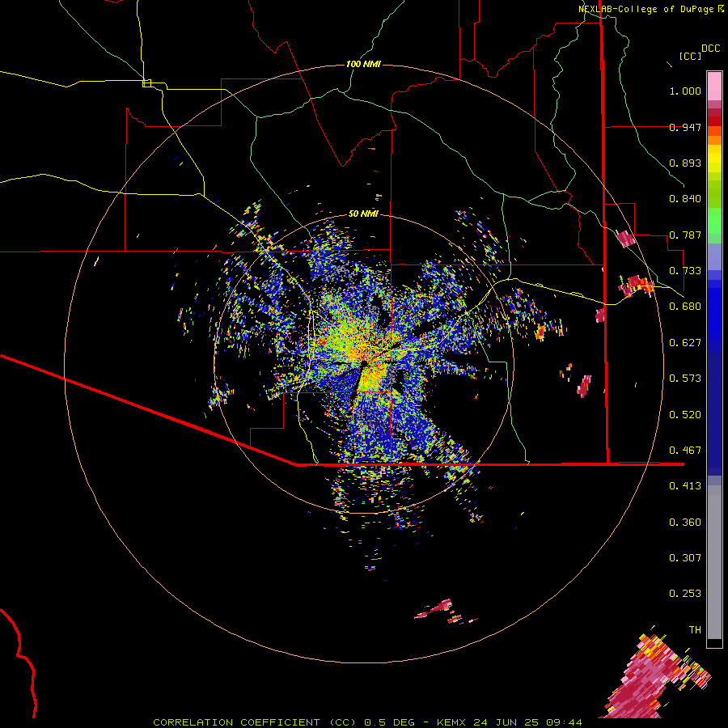This screenshot has width=728, height=728.
Task: Click the TH threshold label
Action: click(x=695, y=630)
